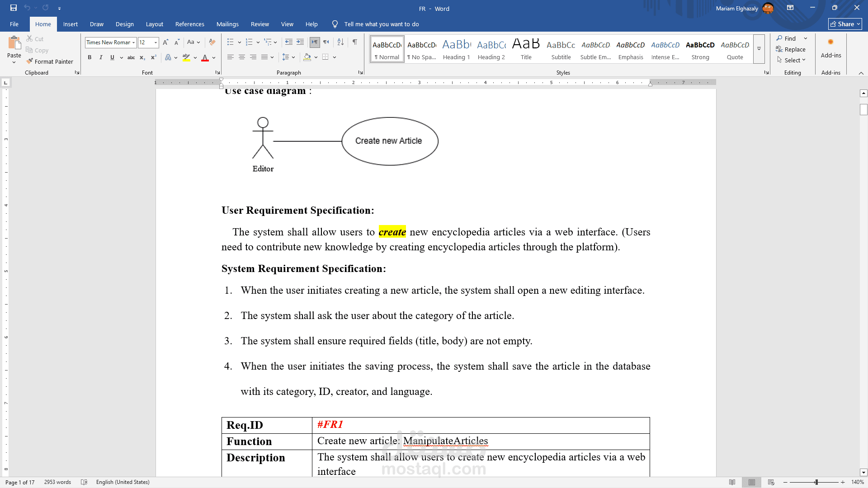The height and width of the screenshot is (488, 868).
Task: Activate the Format Painter
Action: point(50,61)
